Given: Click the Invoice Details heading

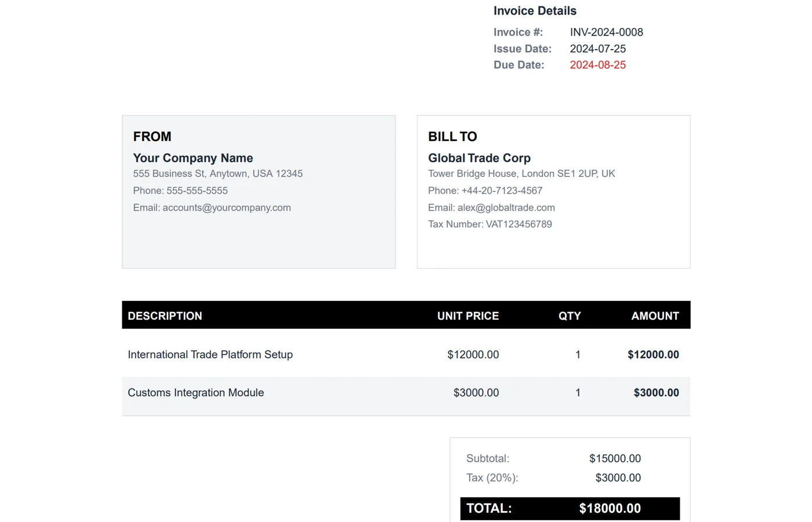Looking at the screenshot, I should pyautogui.click(x=535, y=11).
